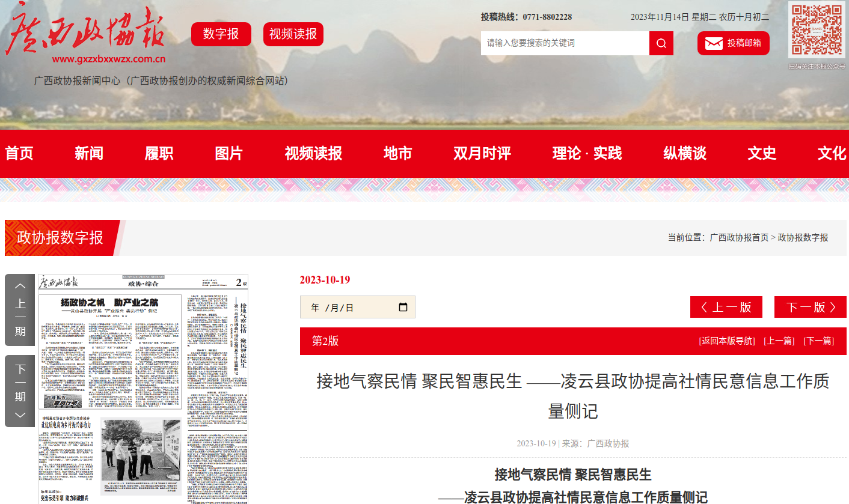Open 视频读报 in the red navigation bar
Viewport: 849px width, 504px height.
(x=313, y=153)
